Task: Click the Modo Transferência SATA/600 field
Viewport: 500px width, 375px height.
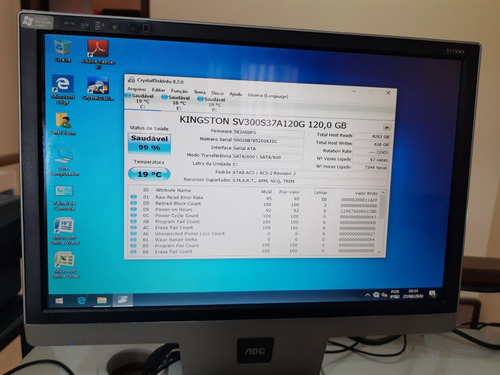Action: coord(268,157)
